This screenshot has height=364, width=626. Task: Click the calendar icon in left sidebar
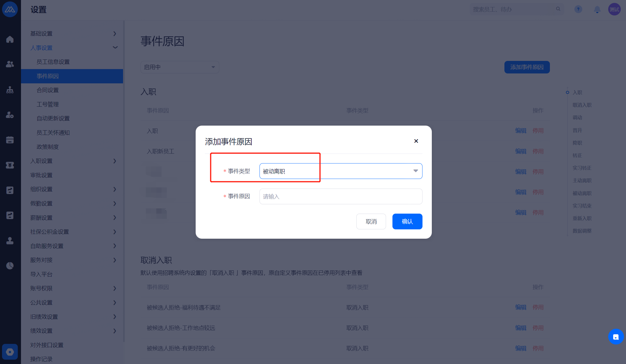10,140
